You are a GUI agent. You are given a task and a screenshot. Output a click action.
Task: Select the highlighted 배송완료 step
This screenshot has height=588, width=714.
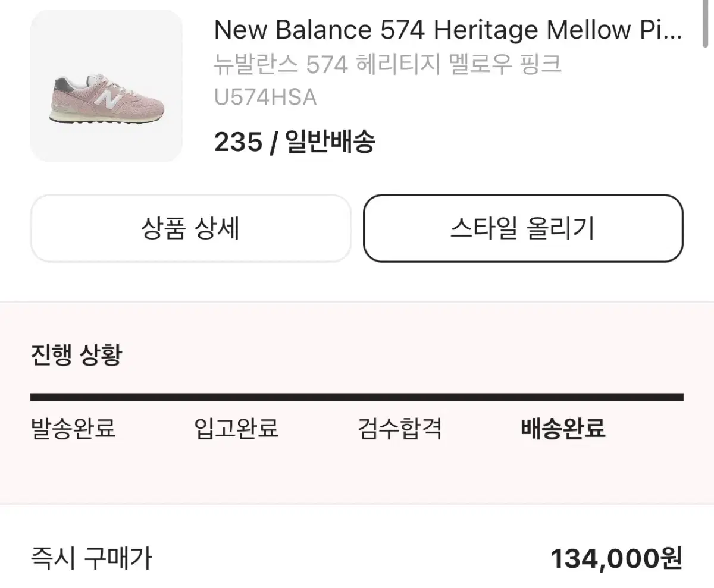point(563,428)
